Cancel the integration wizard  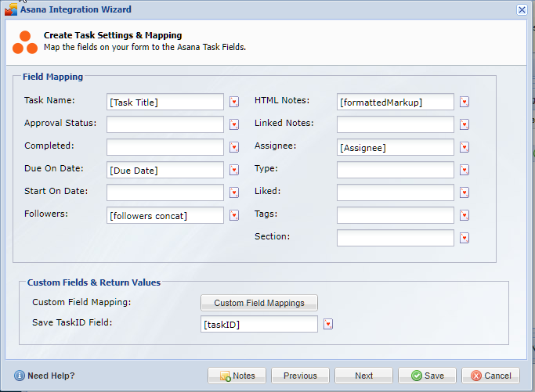pyautogui.click(x=490, y=376)
